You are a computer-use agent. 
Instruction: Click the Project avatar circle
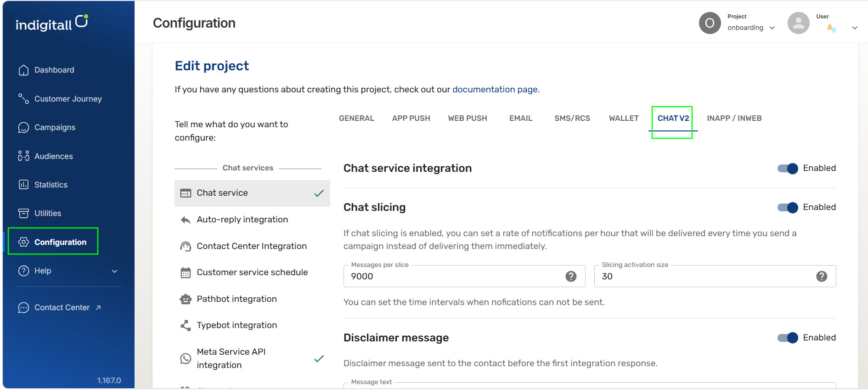point(710,23)
